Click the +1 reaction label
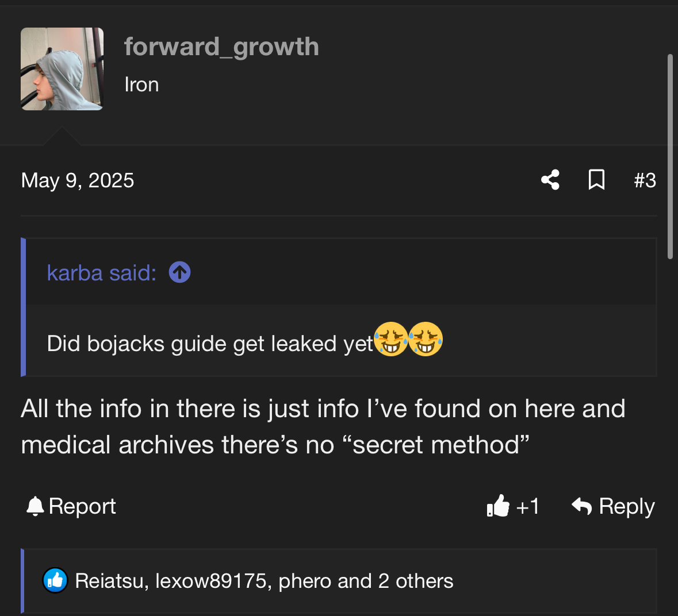 [527, 506]
